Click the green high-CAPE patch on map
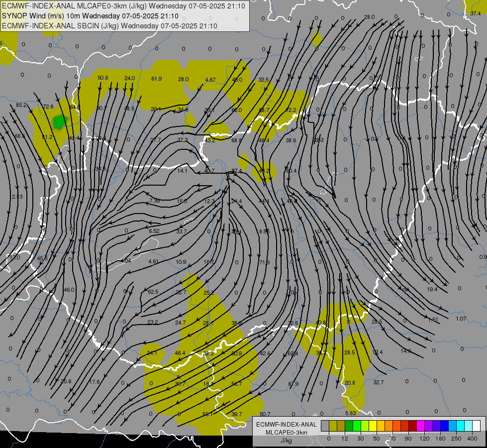The image size is (487, 448). (x=59, y=121)
